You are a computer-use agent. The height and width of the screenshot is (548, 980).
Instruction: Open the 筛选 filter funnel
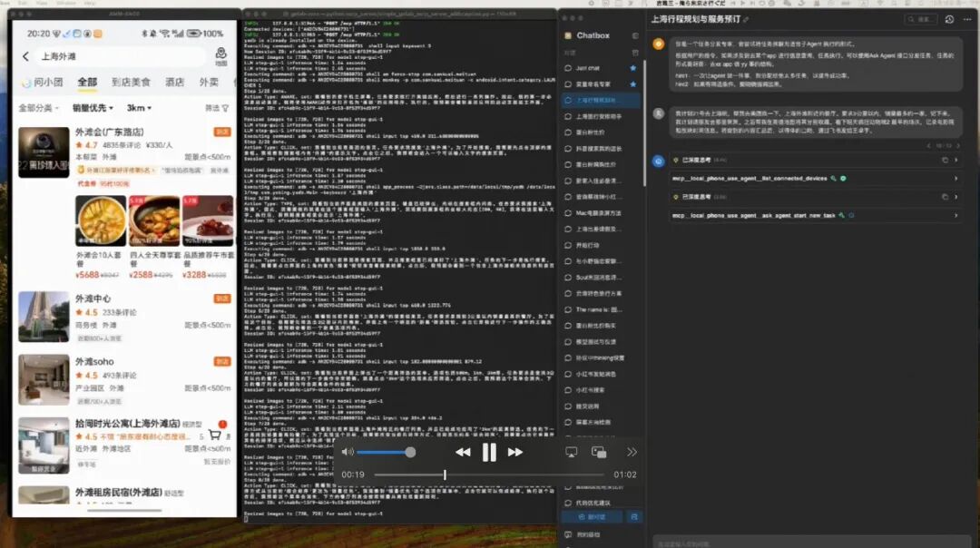(217, 108)
